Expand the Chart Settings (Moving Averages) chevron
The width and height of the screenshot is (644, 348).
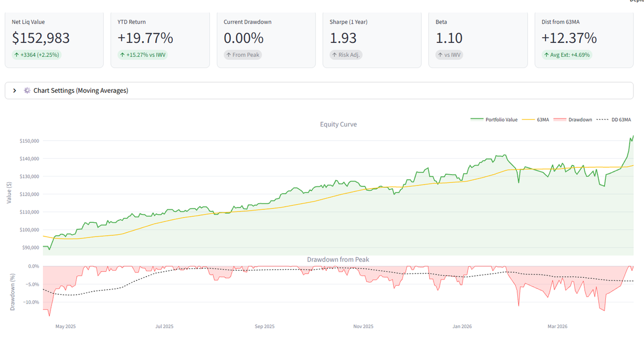[14, 91]
